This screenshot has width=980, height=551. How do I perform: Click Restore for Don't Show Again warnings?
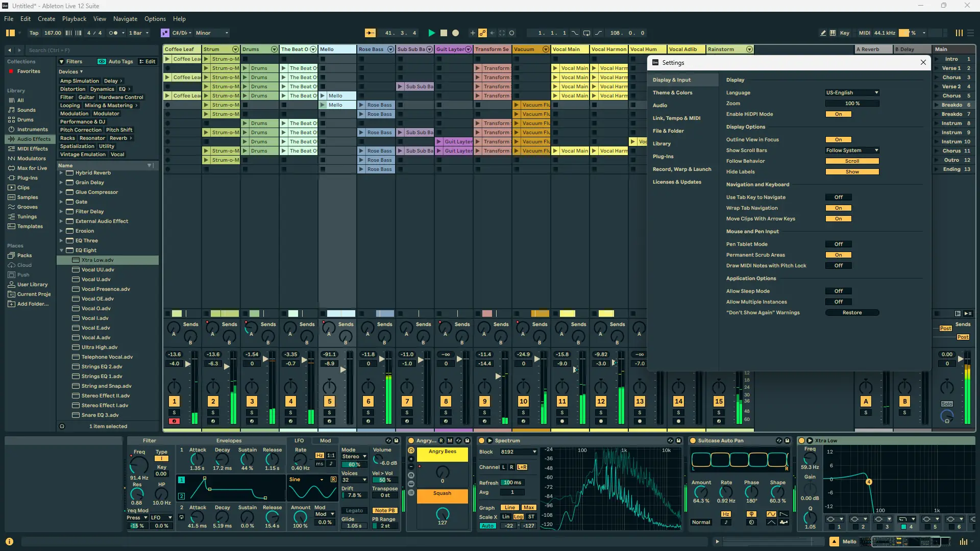(x=852, y=313)
